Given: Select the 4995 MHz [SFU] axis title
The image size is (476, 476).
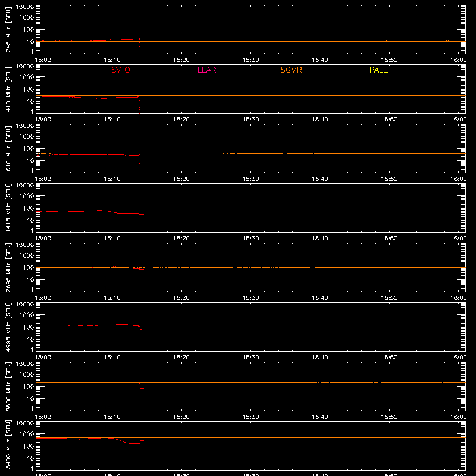Looking at the screenshot, I should [x=8, y=327].
